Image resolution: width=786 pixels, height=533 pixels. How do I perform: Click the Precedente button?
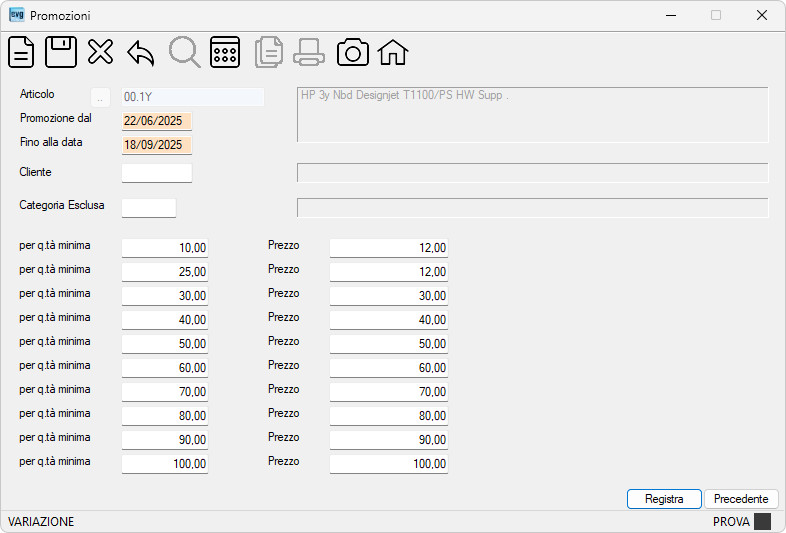pyautogui.click(x=741, y=499)
